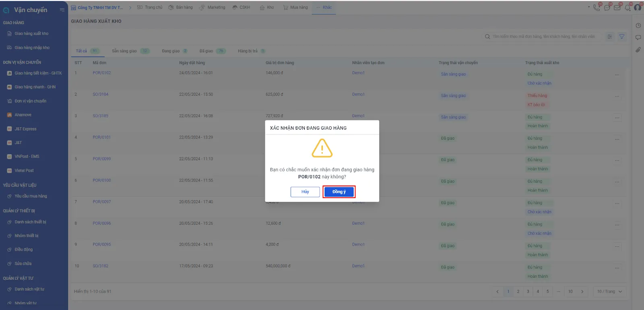Open VNPost - EMS in sidebar

27,156
